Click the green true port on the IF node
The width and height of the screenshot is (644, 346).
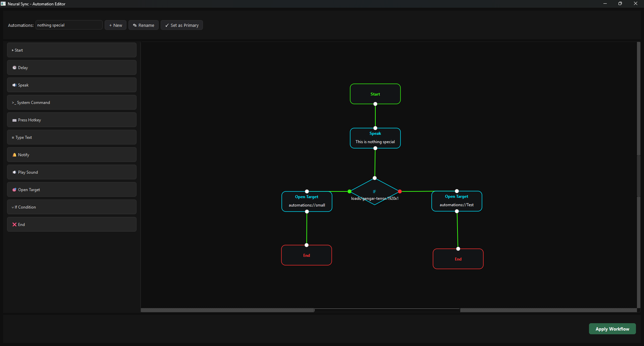(350, 191)
